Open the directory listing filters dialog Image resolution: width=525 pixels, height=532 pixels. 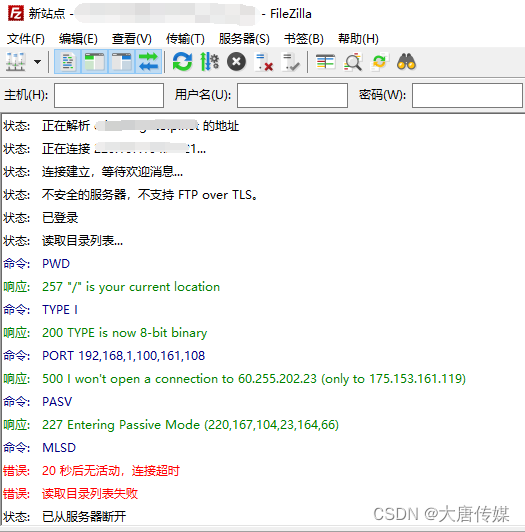coord(325,62)
